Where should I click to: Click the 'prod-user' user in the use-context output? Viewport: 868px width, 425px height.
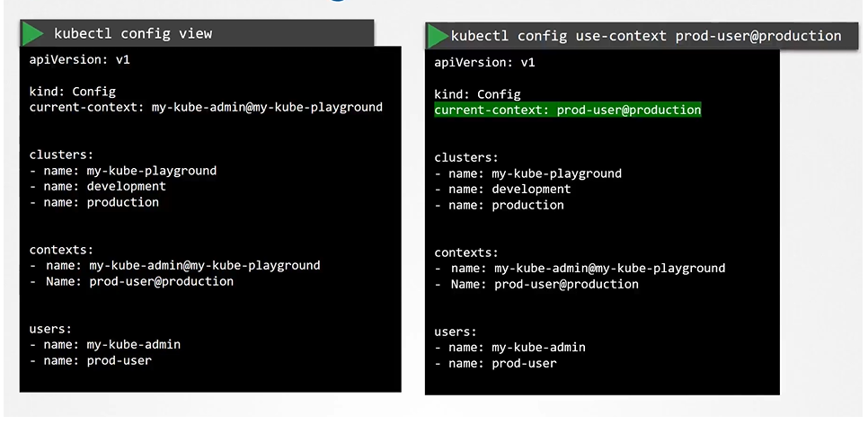pos(524,364)
